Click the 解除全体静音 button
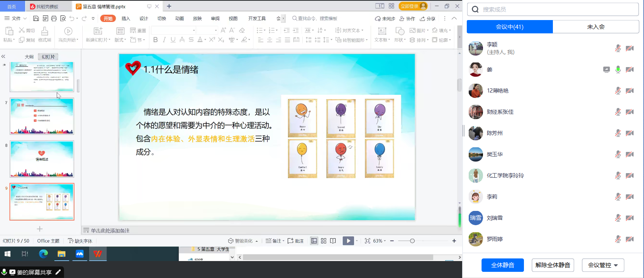This screenshot has width=644, height=278. pos(552,265)
